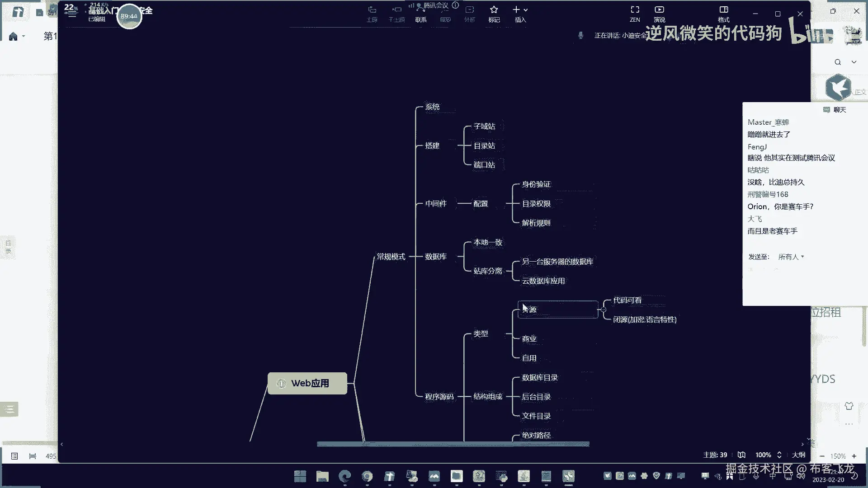
Task: Open the 聊天 chat panel tab
Action: (835, 110)
